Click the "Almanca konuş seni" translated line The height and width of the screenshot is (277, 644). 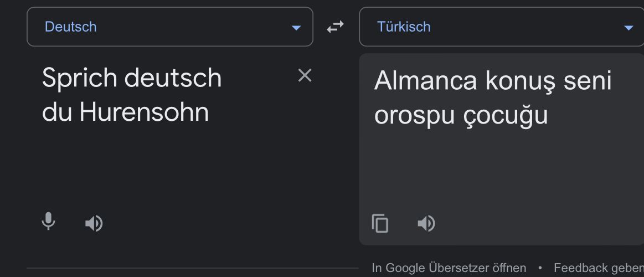(493, 81)
